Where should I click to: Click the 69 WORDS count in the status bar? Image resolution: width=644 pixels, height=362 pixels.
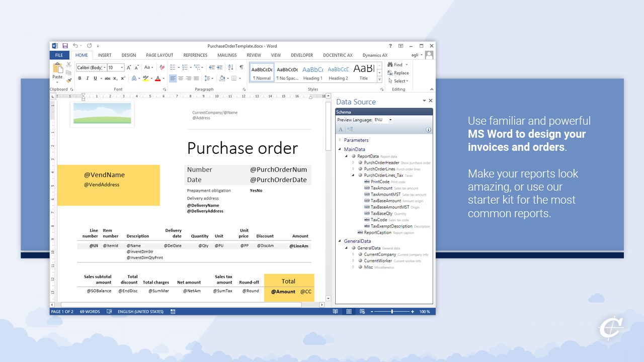point(90,312)
